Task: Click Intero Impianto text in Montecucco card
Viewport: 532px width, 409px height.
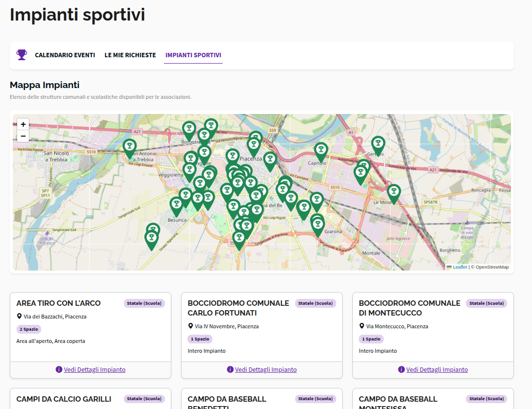Action: [x=378, y=351]
